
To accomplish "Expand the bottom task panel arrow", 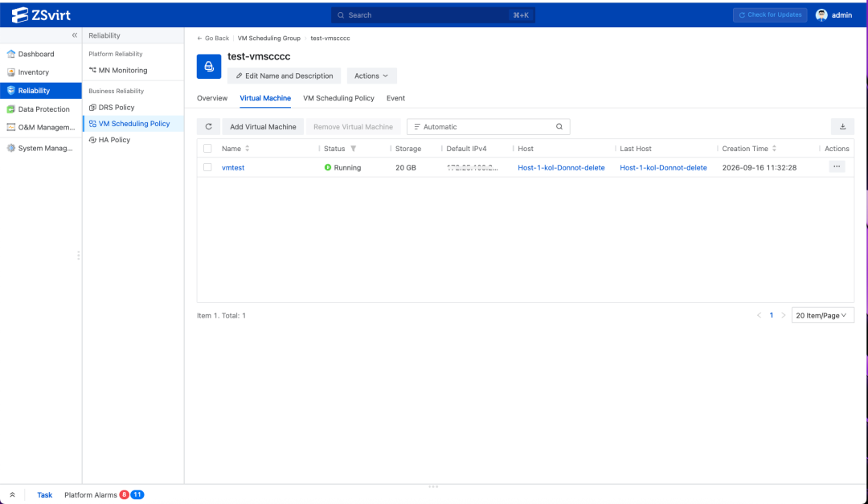I will (12, 494).
